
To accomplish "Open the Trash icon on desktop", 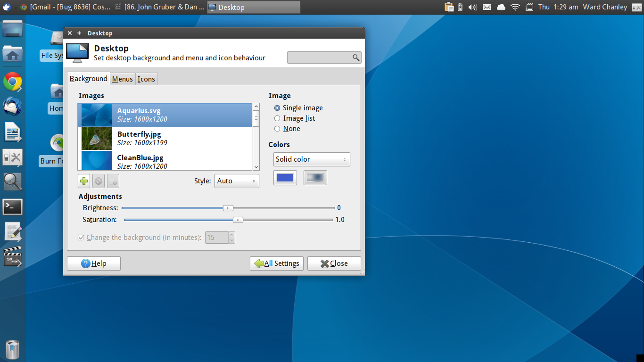I will 12,350.
